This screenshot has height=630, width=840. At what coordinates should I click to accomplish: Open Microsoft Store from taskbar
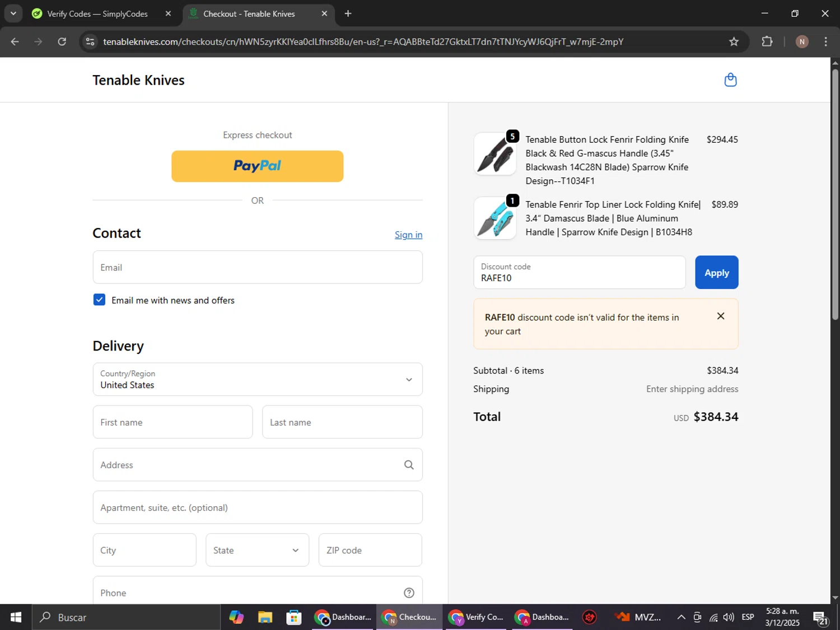[x=293, y=617]
